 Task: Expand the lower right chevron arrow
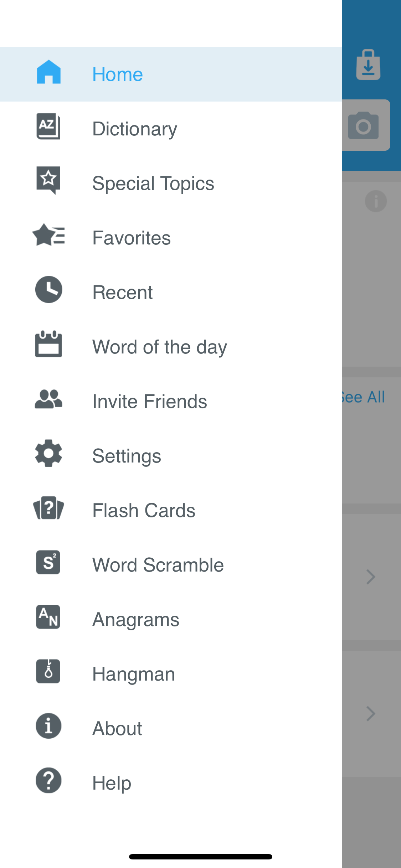pyautogui.click(x=371, y=714)
